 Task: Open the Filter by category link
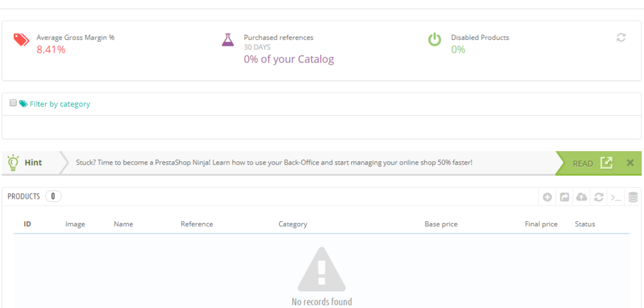(59, 104)
